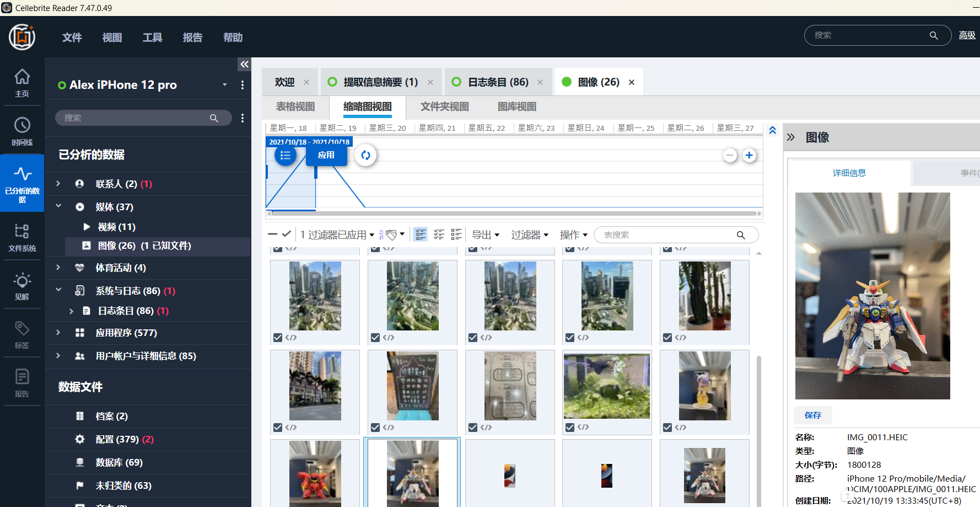Screen dimensions: 980x507
Task: Open the 见解 insights sidebar icon
Action: [x=22, y=286]
